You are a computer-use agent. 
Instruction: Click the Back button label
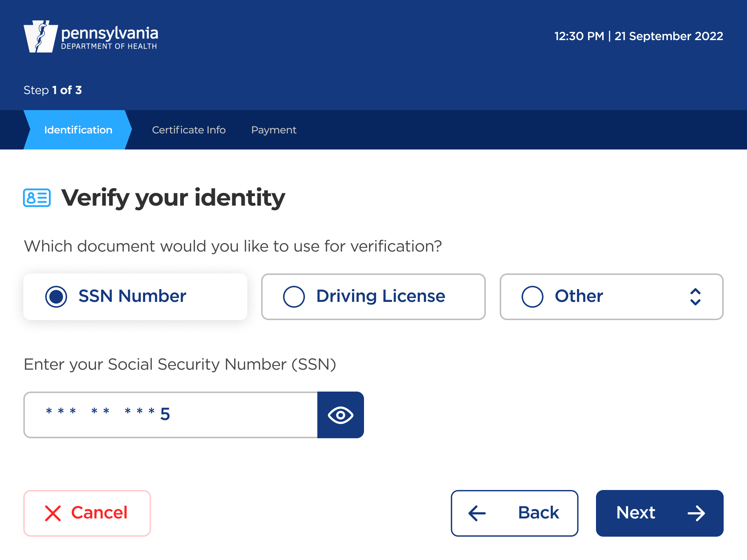pos(538,513)
